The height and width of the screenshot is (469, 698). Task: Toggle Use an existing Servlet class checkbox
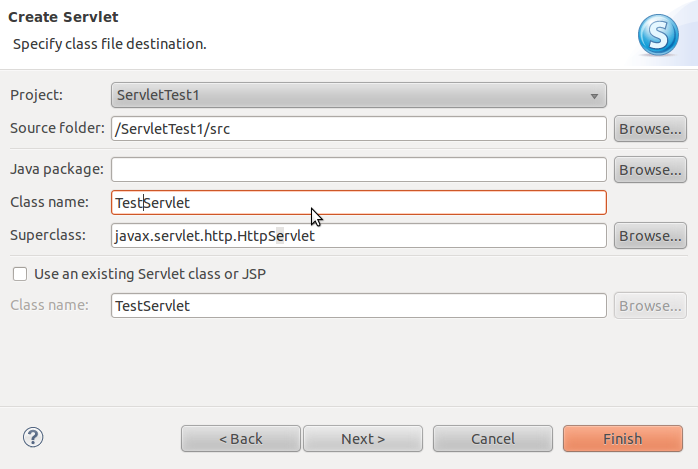pos(20,273)
